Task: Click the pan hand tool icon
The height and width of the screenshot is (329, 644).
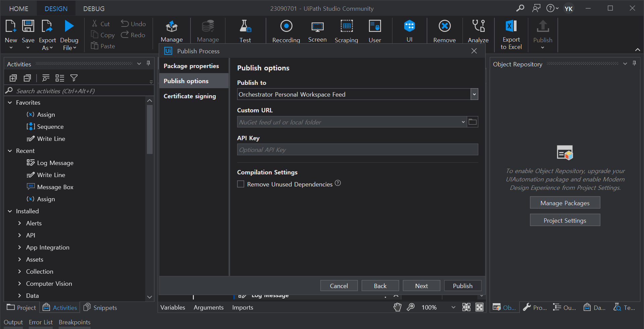Action: click(397, 307)
